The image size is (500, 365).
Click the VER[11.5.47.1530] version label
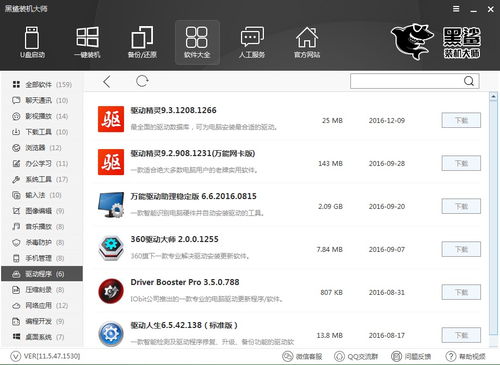pos(52,356)
